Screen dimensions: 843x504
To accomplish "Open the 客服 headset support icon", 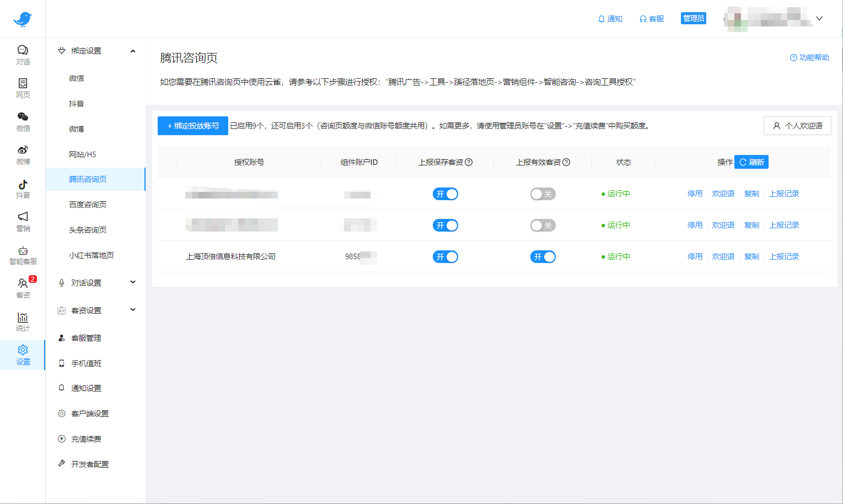I will pyautogui.click(x=651, y=18).
